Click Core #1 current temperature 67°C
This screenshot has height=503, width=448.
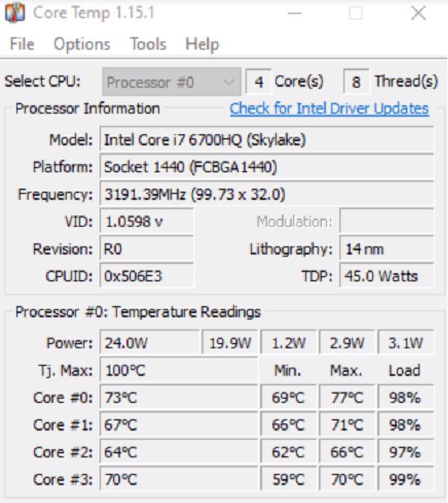pyautogui.click(x=178, y=425)
